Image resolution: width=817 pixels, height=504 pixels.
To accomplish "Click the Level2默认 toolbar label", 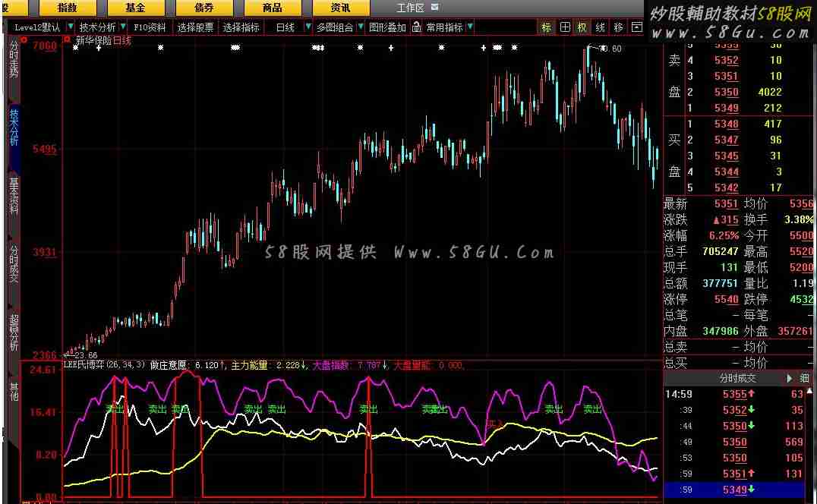I will tap(37, 27).
